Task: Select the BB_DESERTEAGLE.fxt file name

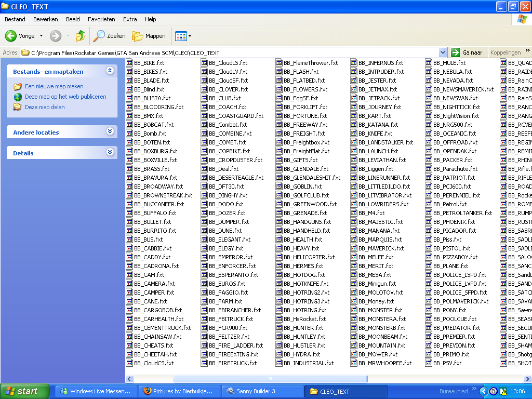Action: 236,178
